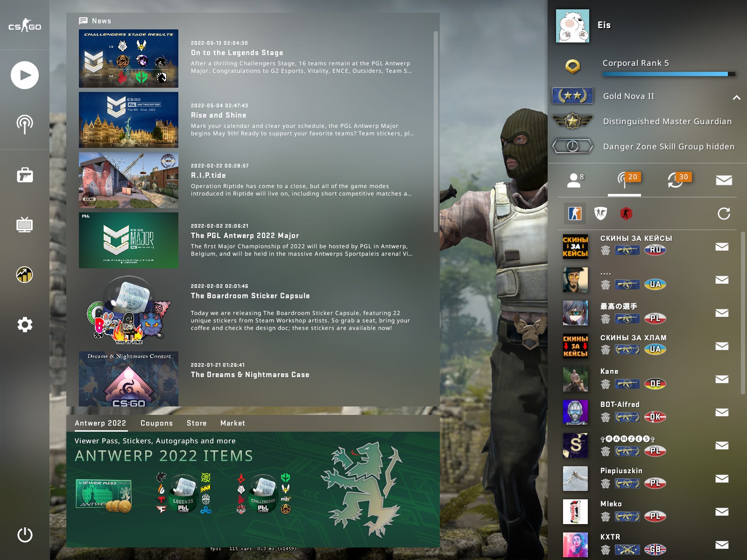The height and width of the screenshot is (560, 747).
Task: Click the Challengers Stage Results thumbnail
Action: click(x=128, y=59)
